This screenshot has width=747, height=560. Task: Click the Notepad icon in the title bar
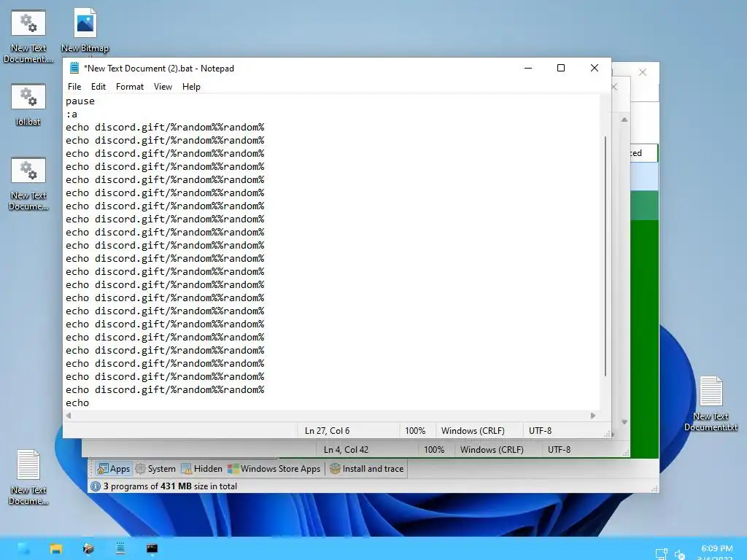click(x=74, y=68)
